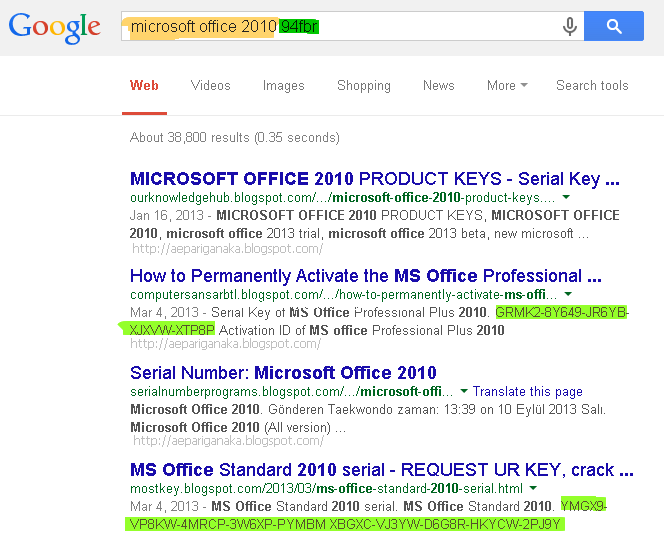Expand arrow next to computersansarbtl URL

(568, 294)
